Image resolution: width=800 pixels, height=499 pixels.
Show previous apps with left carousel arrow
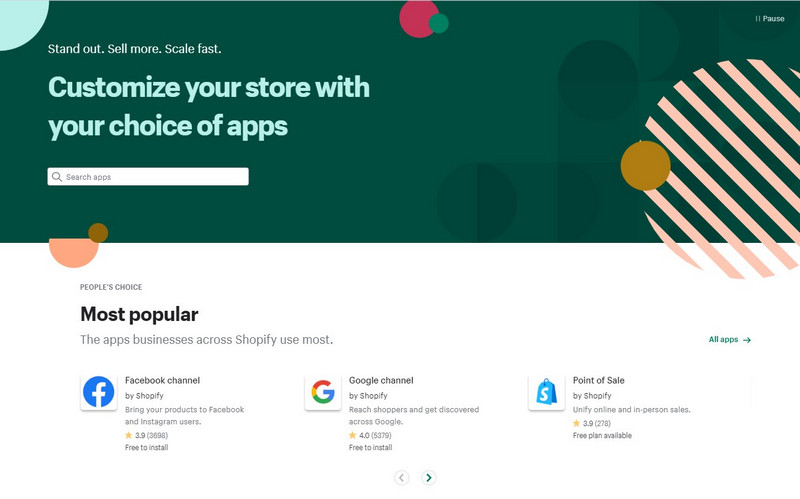402,478
